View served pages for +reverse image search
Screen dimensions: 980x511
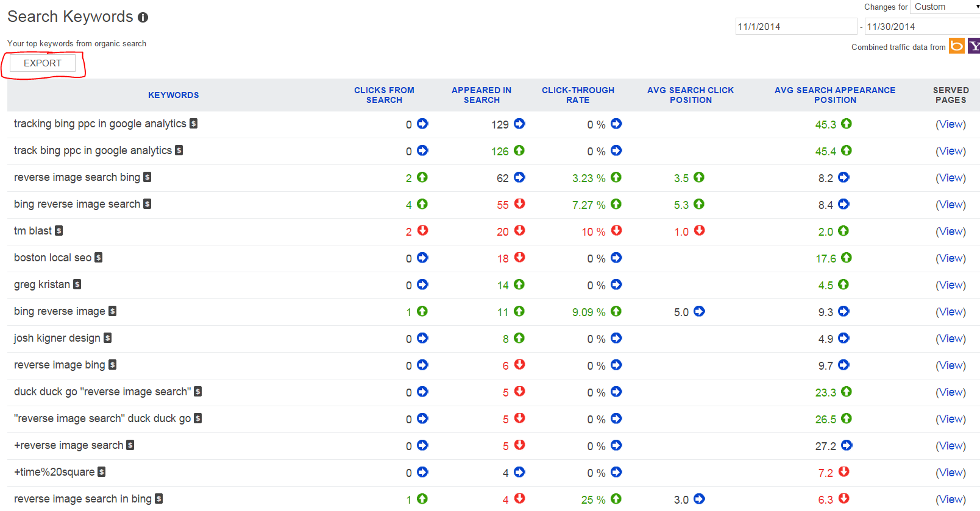point(951,446)
